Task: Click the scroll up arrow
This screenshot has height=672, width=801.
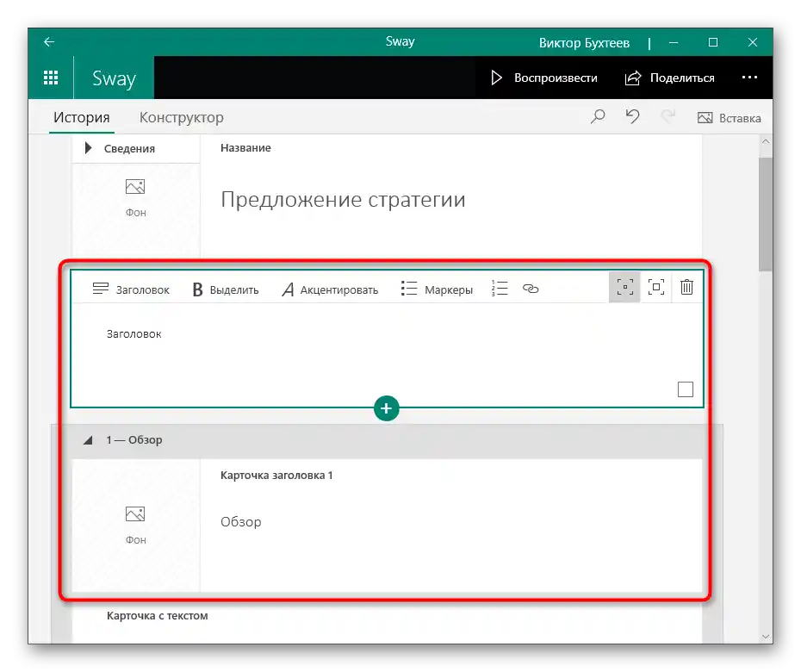Action: click(765, 141)
